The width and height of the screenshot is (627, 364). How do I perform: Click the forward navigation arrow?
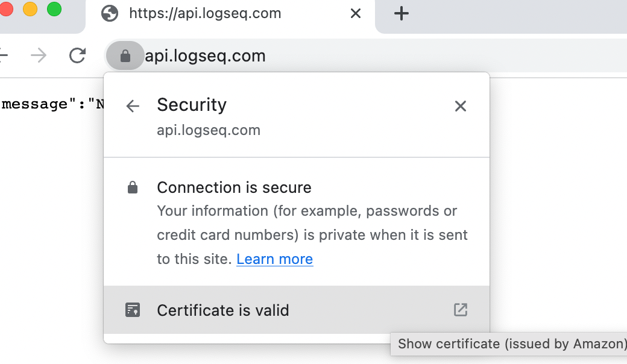click(x=38, y=55)
